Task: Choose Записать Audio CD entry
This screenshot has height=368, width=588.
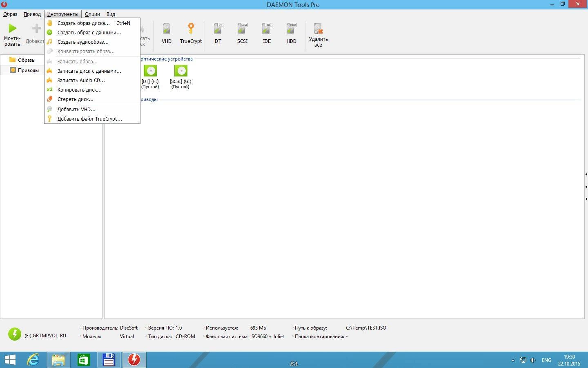Action: pyautogui.click(x=92, y=81)
